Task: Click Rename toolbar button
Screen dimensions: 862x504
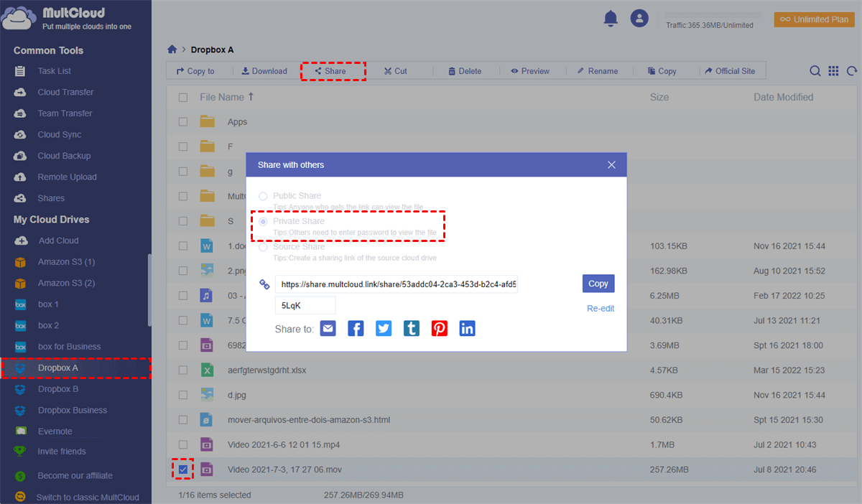Action: tap(597, 71)
